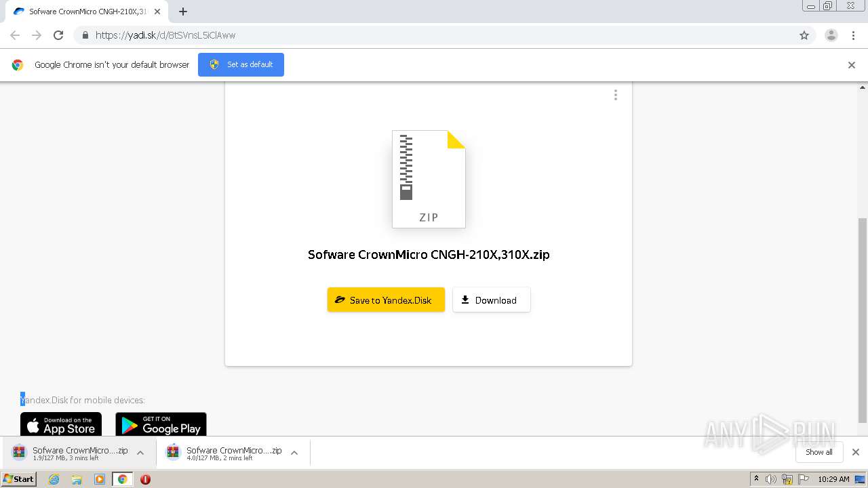
Task: Open the file's three-dot options menu
Action: [616, 95]
